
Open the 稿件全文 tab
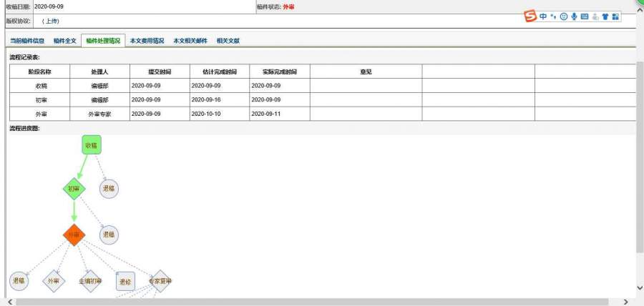pyautogui.click(x=65, y=41)
